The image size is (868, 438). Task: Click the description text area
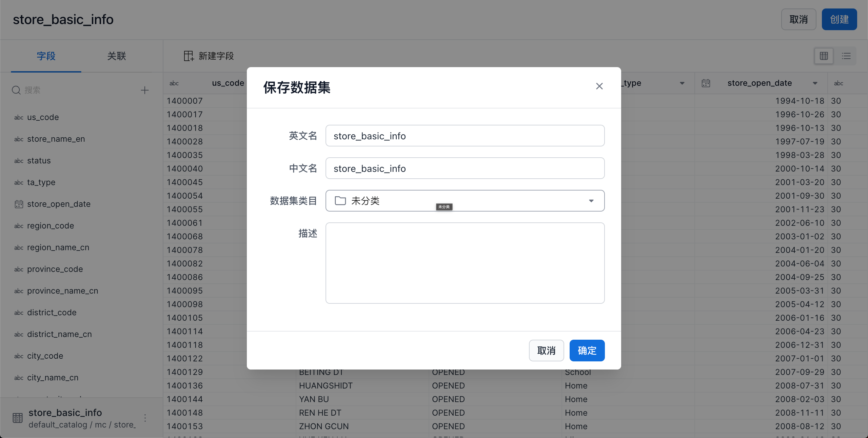[465, 263]
